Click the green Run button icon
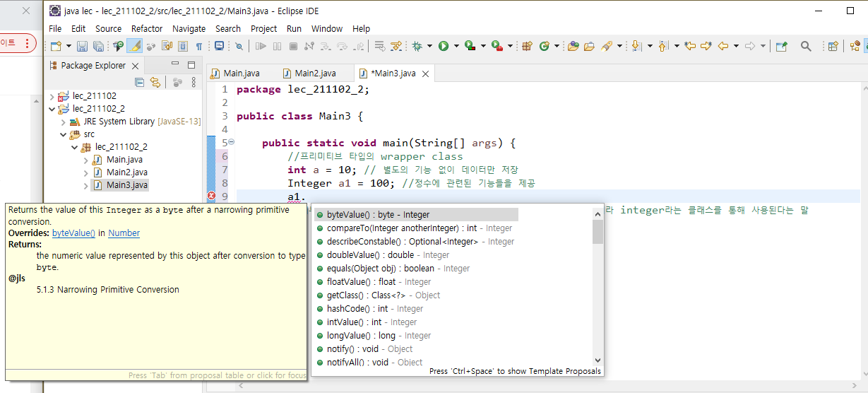The image size is (868, 393). [444, 47]
